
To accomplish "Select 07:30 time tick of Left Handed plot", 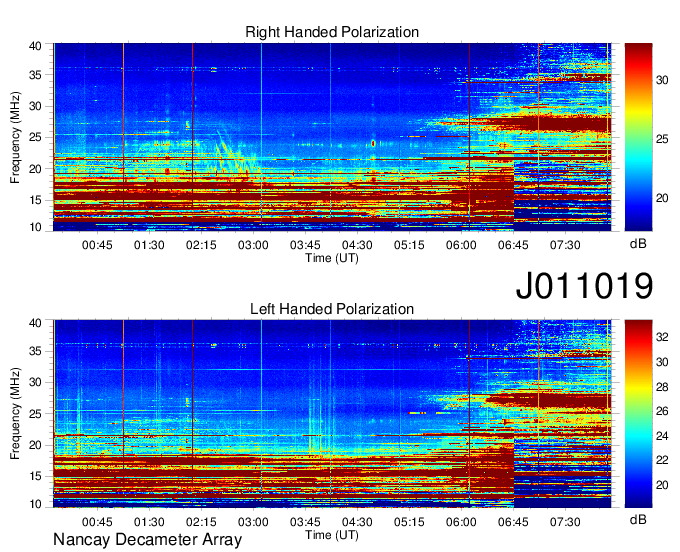I will (565, 522).
